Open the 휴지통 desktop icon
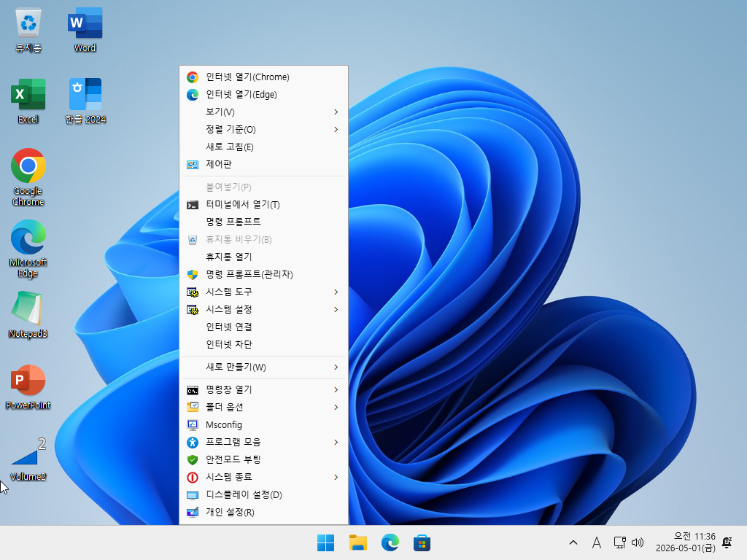This screenshot has width=747, height=560. click(x=28, y=30)
